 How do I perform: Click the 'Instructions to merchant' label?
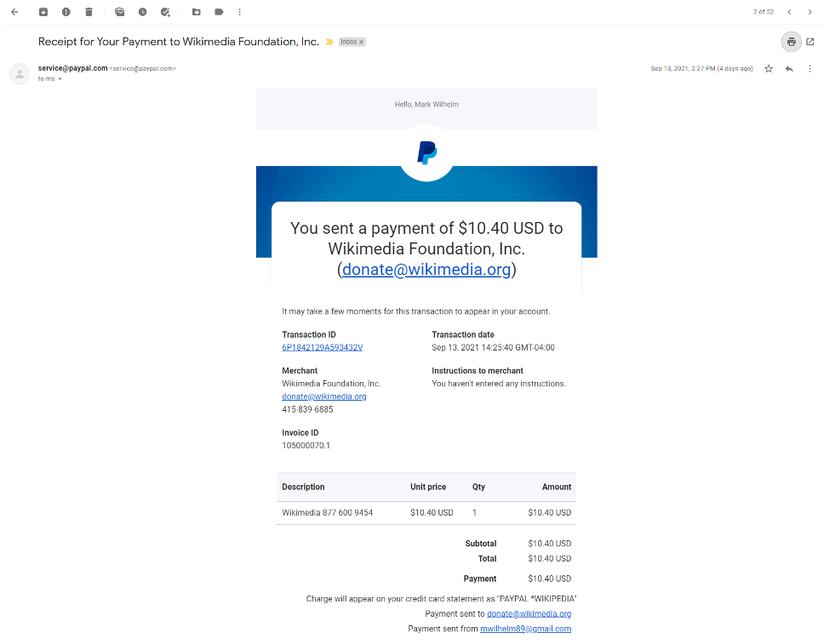click(478, 371)
